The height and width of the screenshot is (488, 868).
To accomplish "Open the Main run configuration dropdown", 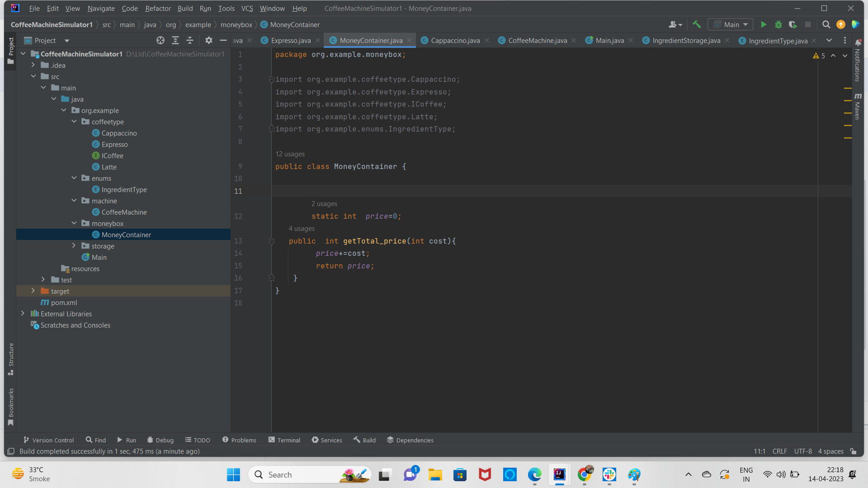I will [731, 24].
